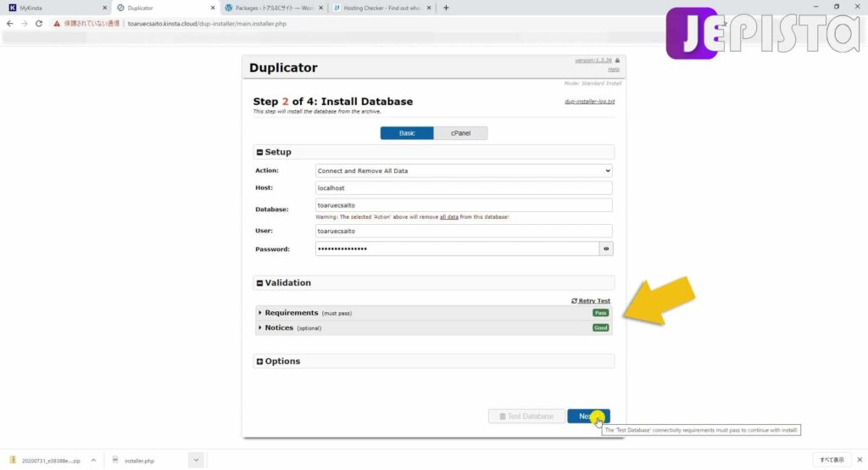Click the Good status badge
The height and width of the screenshot is (470, 868).
[x=601, y=328]
